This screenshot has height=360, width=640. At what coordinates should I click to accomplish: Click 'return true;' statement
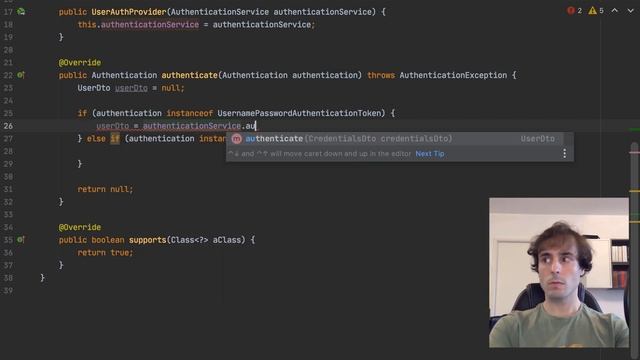[105, 253]
